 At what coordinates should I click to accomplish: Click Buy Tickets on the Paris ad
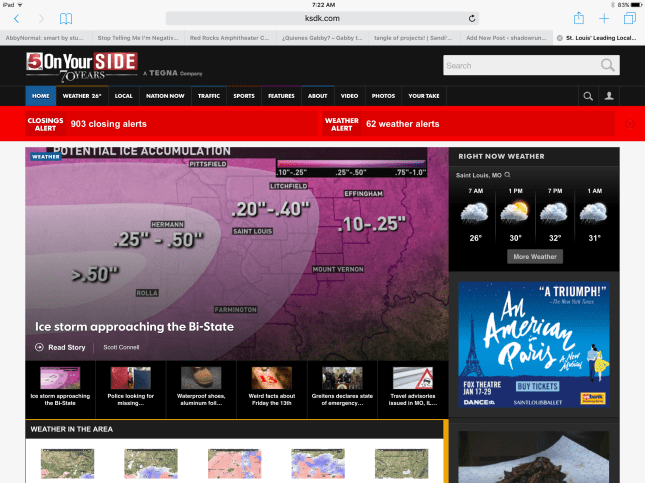(537, 386)
